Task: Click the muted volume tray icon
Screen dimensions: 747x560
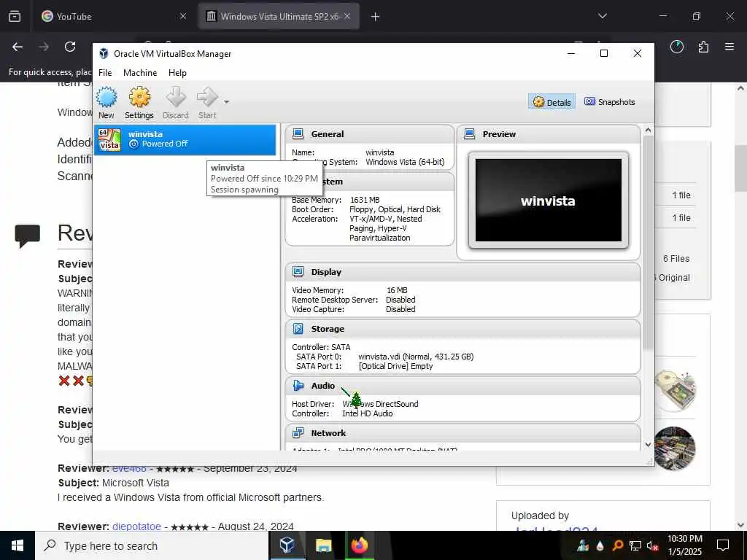Action: (653, 545)
